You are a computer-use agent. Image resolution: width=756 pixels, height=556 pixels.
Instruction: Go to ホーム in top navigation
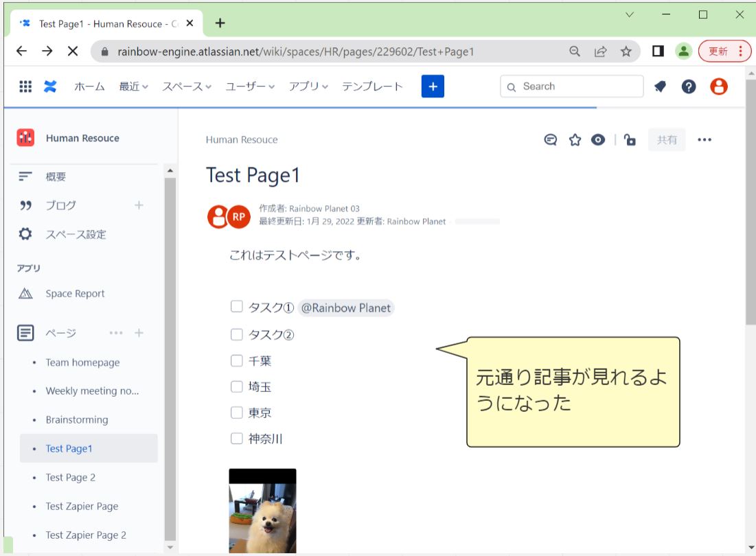(89, 86)
